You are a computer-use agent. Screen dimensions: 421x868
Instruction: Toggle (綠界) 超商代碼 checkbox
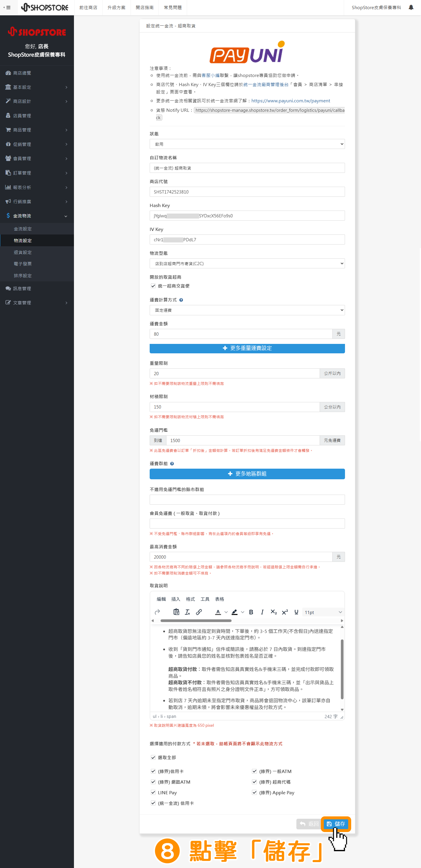255,782
